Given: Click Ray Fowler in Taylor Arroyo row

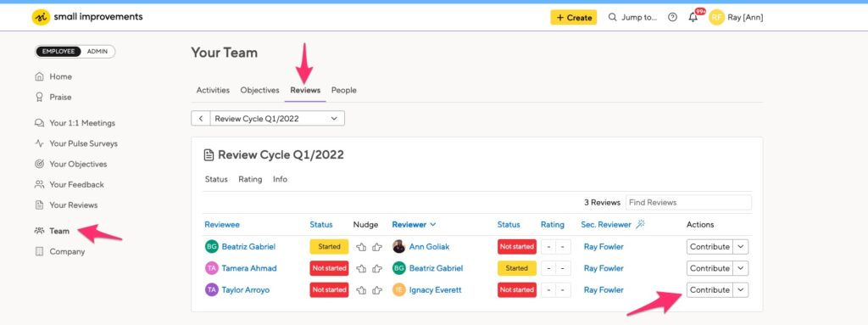Looking at the screenshot, I should pos(604,290).
